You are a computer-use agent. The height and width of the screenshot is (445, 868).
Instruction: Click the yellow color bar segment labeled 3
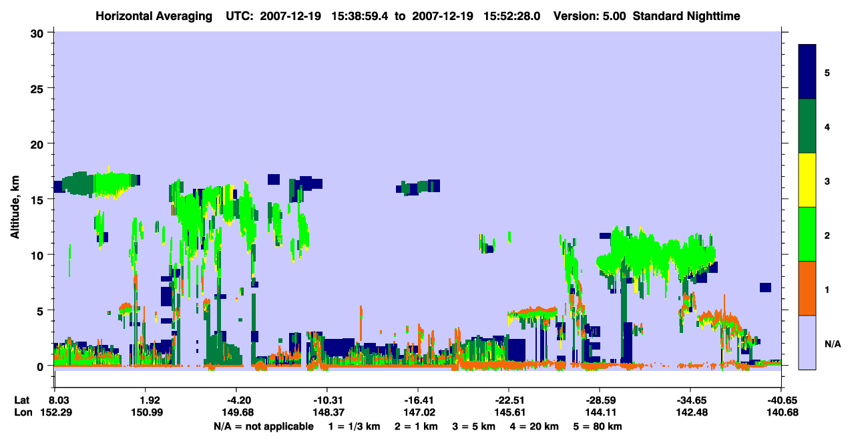click(807, 180)
